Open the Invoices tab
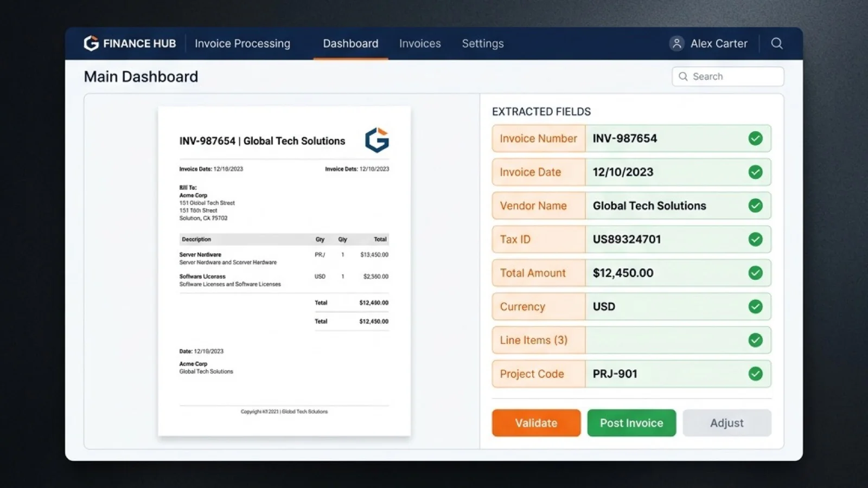 420,43
